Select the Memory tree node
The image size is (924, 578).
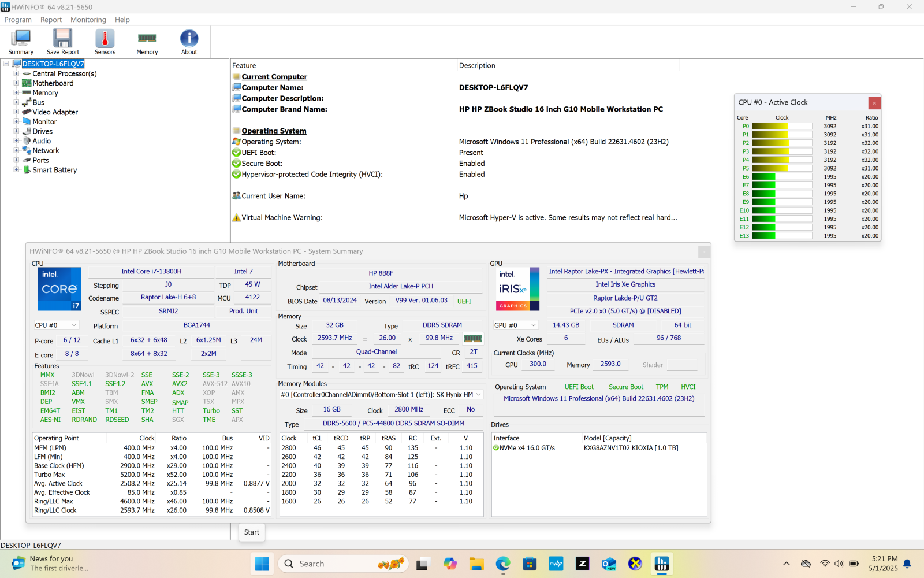[45, 93]
